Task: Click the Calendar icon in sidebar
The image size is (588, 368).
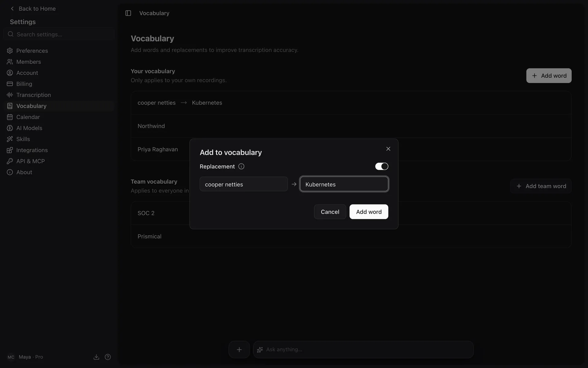Action: pyautogui.click(x=10, y=117)
